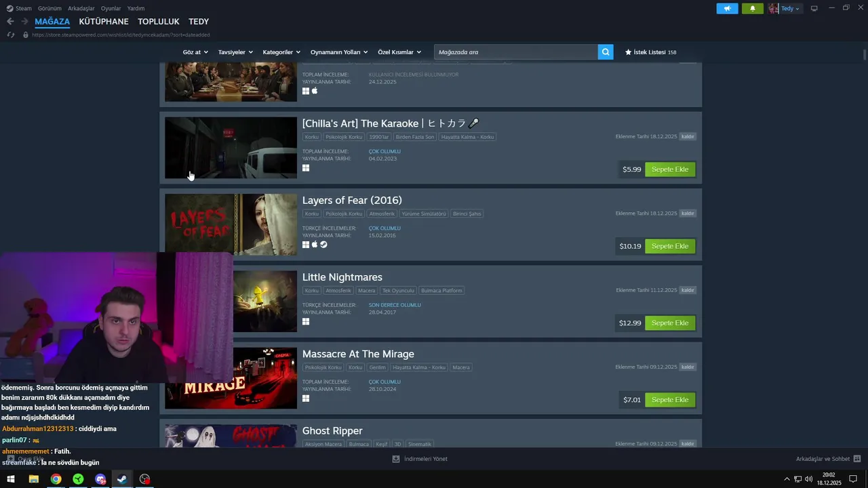Image resolution: width=868 pixels, height=488 pixels.
Task: Open İstek Listesi 158 with star icon
Action: [650, 52]
